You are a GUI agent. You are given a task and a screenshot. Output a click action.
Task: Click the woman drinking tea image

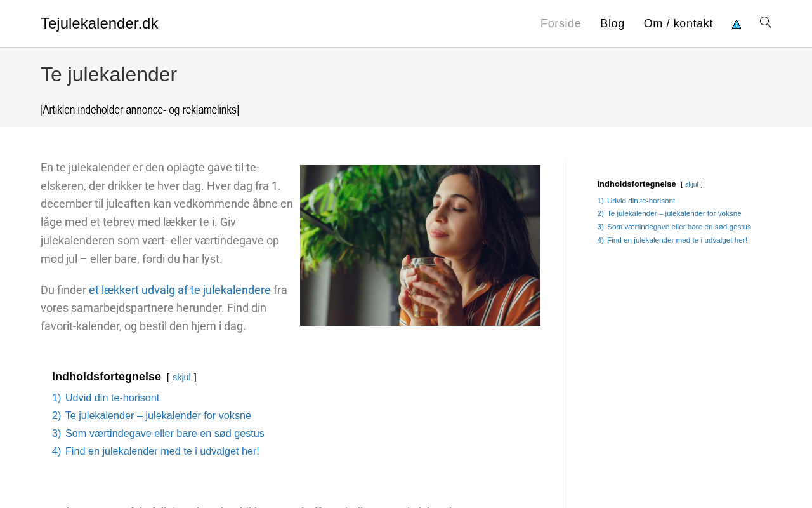pos(420,245)
